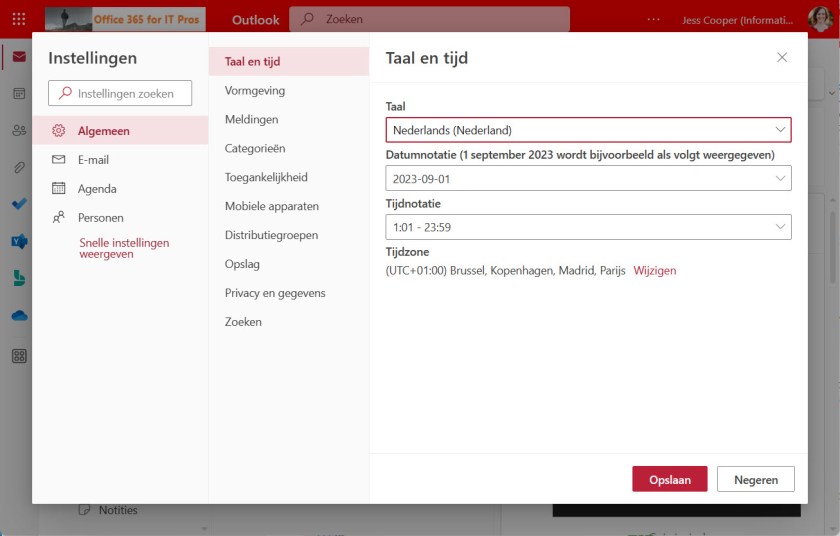The height and width of the screenshot is (536, 840).
Task: Select Agenda settings category
Action: 120,188
